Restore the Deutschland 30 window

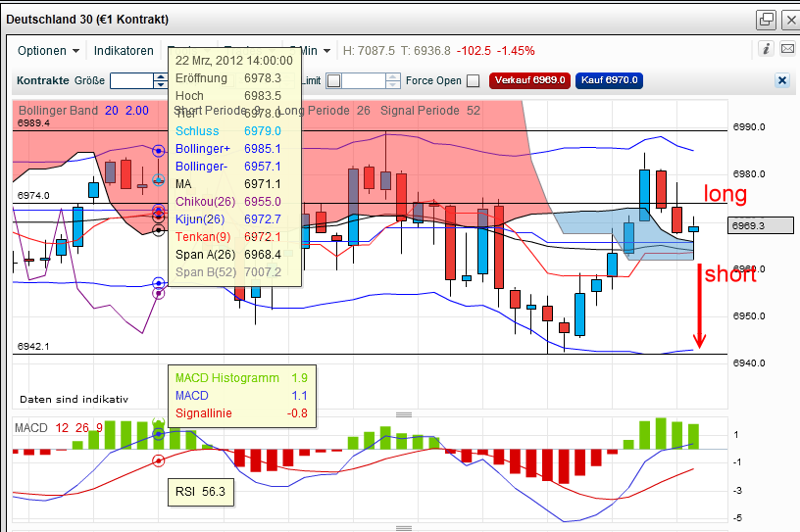pyautogui.click(x=766, y=20)
